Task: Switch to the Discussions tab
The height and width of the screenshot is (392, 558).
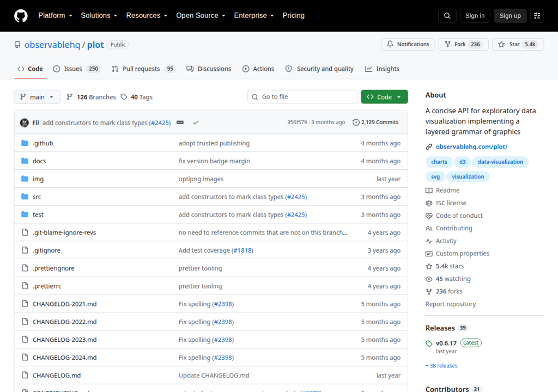Action: pos(209,69)
